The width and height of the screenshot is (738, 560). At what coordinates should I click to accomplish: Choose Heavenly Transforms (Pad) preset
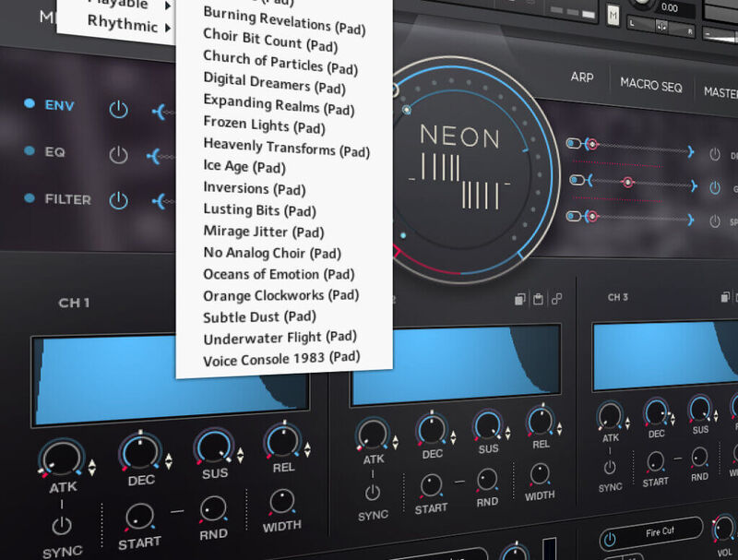coord(286,147)
